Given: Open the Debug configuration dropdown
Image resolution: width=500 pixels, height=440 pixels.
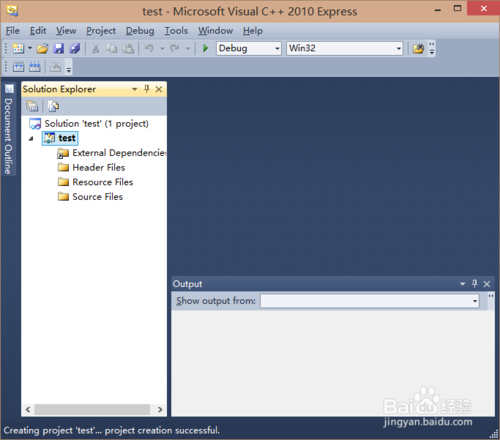Looking at the screenshot, I should pyautogui.click(x=249, y=48).
